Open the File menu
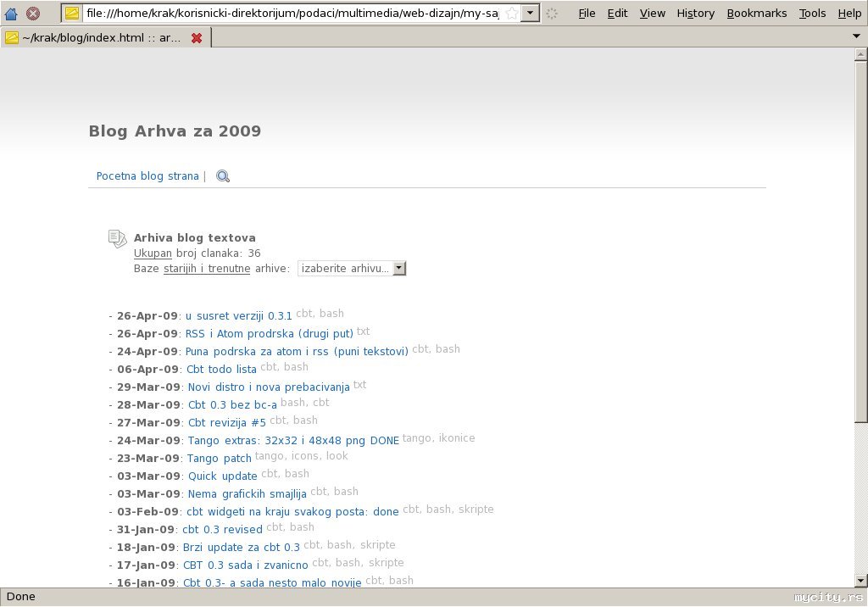Screen dimensions: 868x607 587,14
